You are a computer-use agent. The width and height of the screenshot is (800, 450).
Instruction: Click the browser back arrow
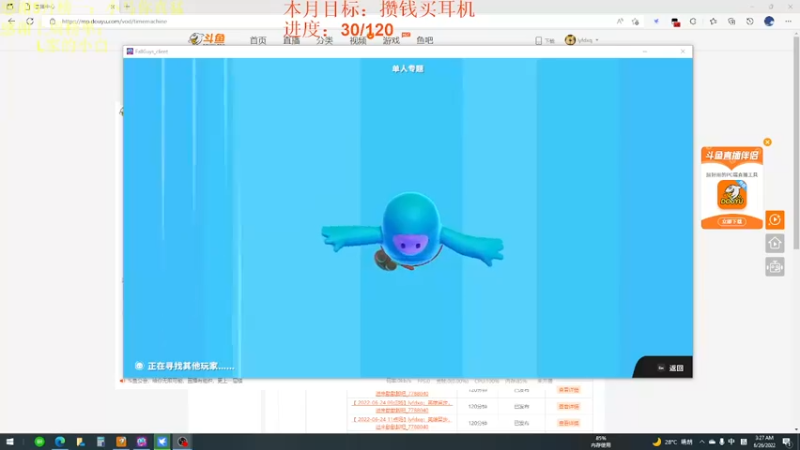tap(11, 21)
